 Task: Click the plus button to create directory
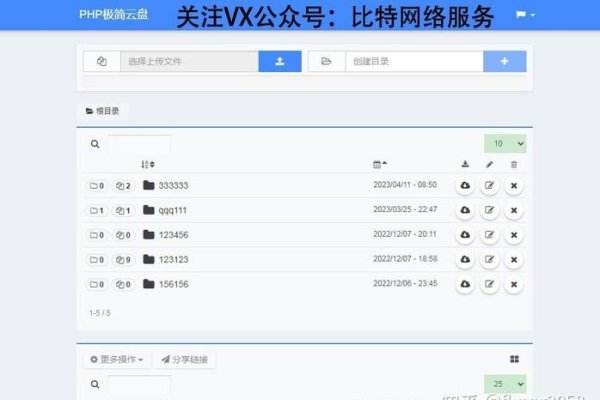(505, 61)
